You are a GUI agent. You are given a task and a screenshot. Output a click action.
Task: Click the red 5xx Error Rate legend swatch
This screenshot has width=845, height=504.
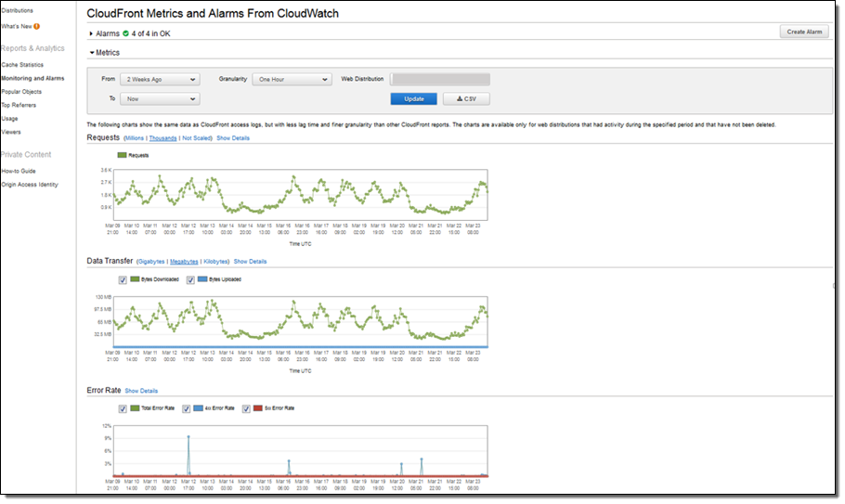(258, 407)
